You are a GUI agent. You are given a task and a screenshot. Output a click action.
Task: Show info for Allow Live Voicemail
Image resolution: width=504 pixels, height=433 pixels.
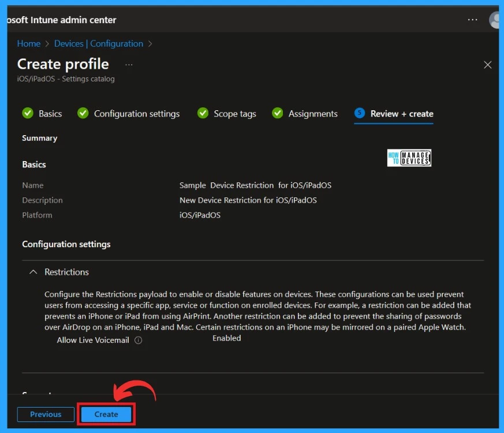coord(138,340)
